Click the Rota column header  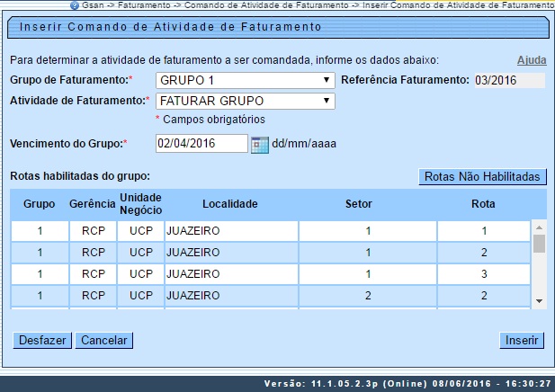(483, 204)
